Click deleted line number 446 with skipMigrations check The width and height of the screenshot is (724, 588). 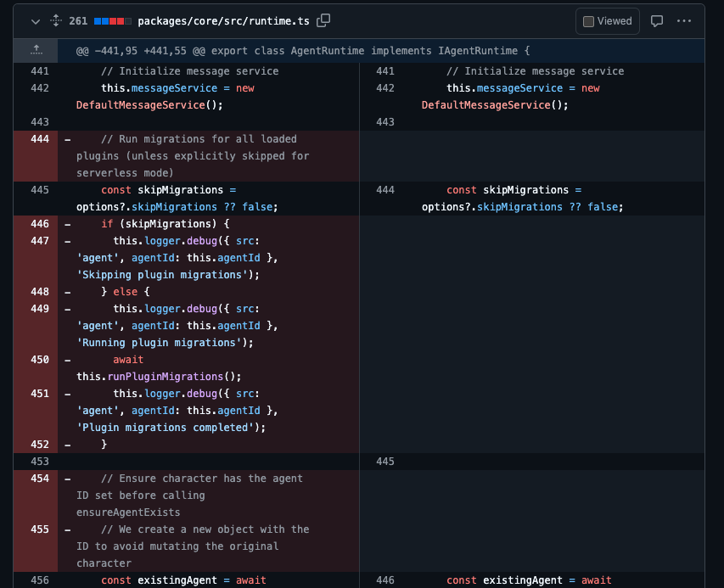tap(39, 224)
